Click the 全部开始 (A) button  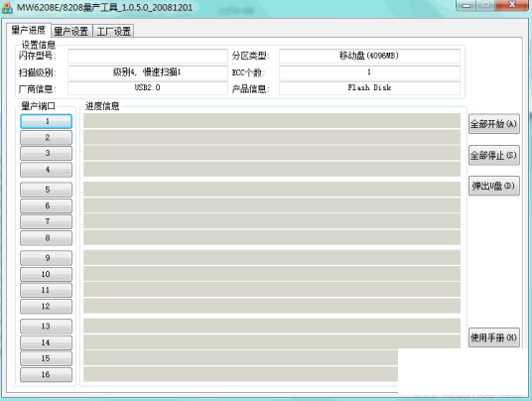click(x=493, y=124)
